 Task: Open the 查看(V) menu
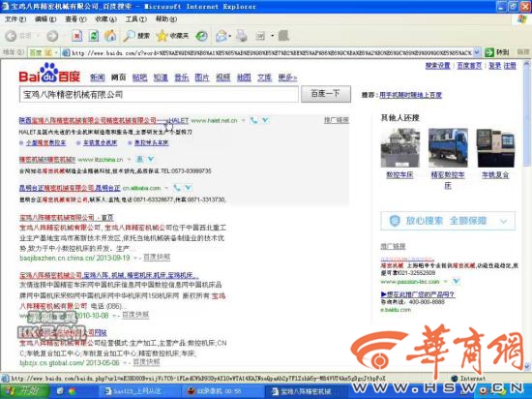(x=75, y=19)
